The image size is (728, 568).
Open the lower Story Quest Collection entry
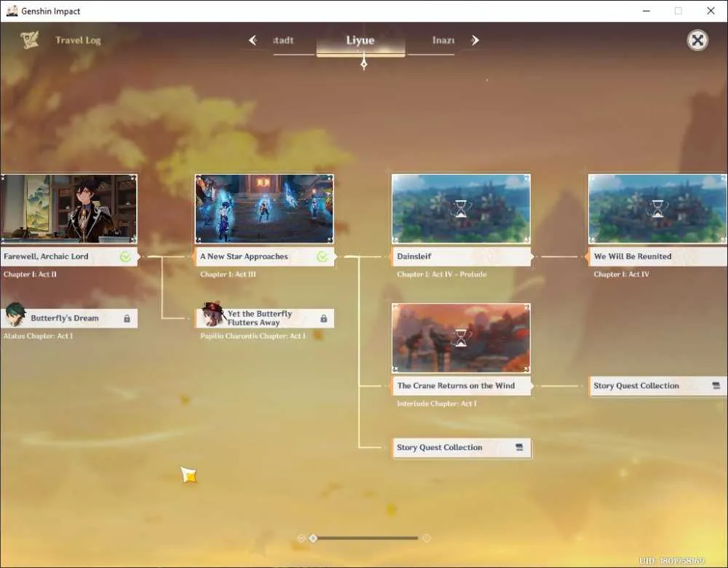462,448
